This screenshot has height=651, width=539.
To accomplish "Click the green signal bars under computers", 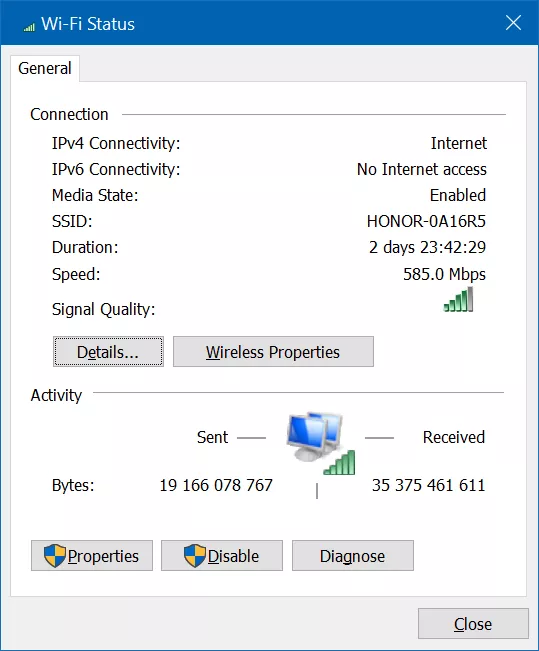I will click(x=339, y=462).
